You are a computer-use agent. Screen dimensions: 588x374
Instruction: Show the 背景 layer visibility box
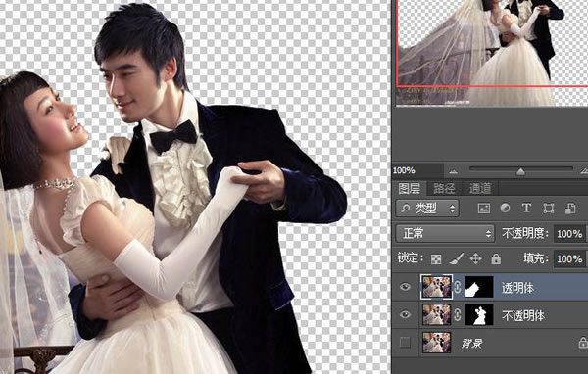point(405,343)
